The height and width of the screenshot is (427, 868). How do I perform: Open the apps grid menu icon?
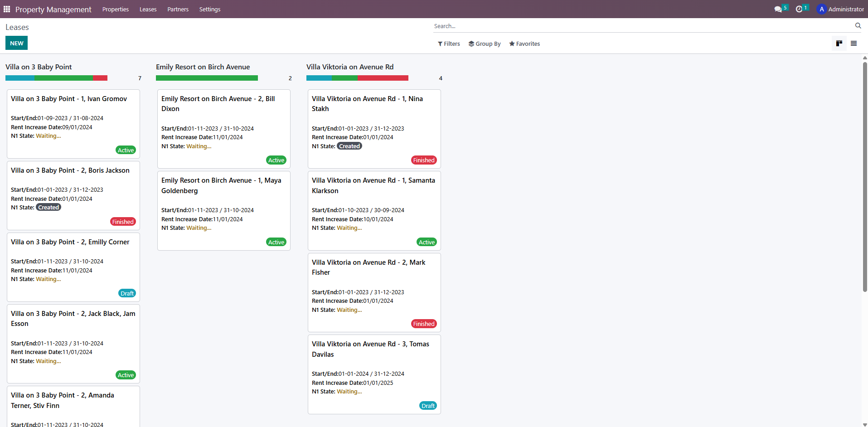(x=7, y=9)
